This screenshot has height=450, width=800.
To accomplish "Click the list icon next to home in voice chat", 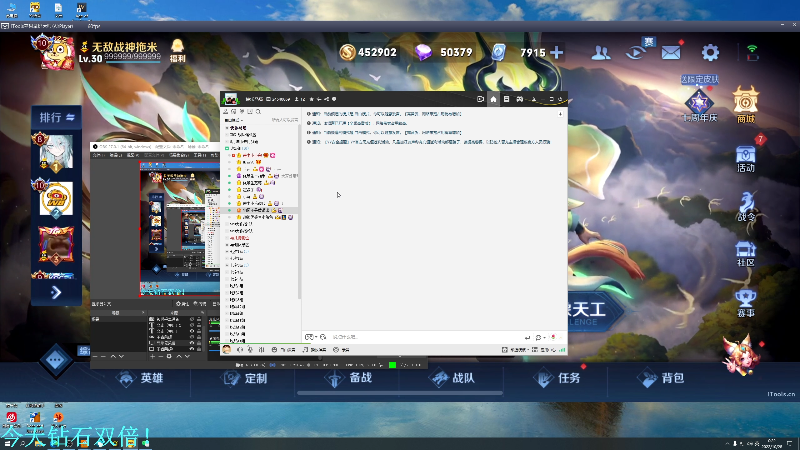I will click(x=506, y=99).
